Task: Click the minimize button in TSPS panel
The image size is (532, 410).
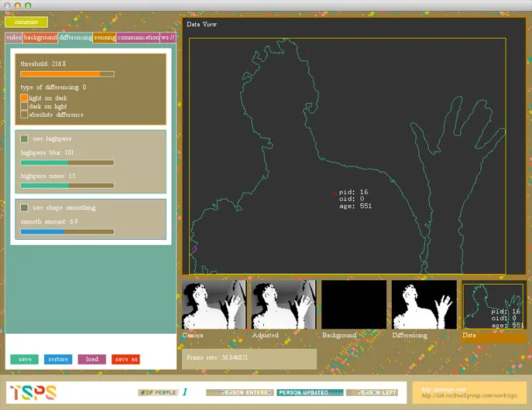Action: click(x=26, y=22)
